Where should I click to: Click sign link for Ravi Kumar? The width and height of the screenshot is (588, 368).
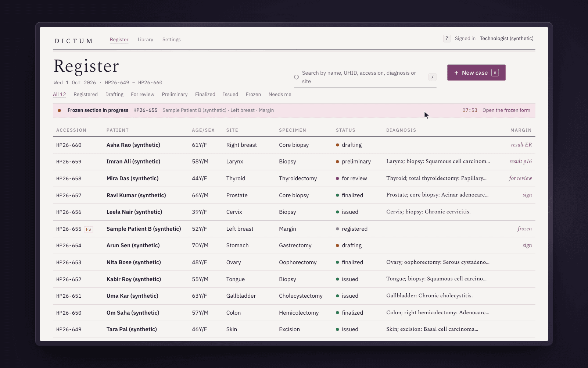coord(527,195)
